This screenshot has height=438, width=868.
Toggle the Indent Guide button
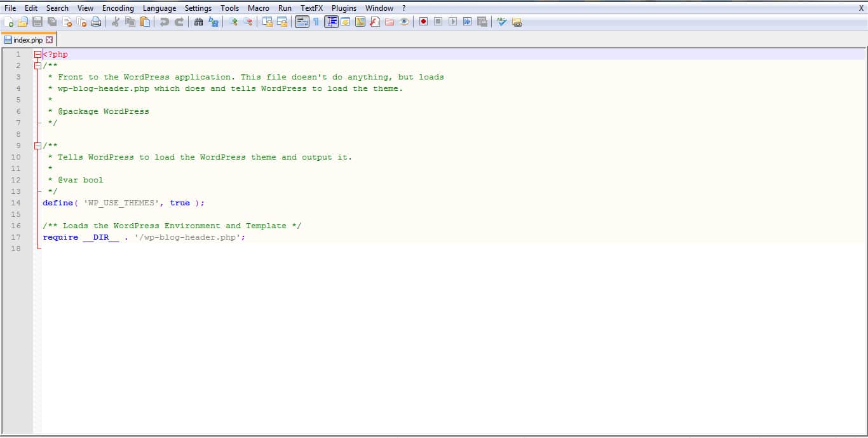331,22
